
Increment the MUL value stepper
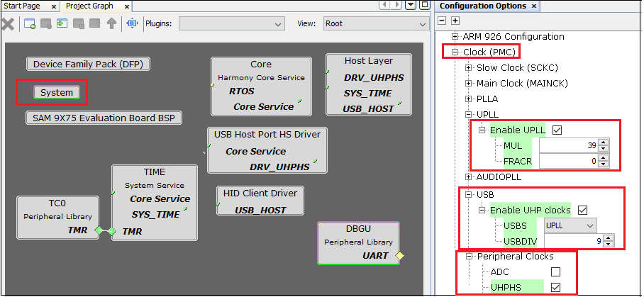click(603, 142)
